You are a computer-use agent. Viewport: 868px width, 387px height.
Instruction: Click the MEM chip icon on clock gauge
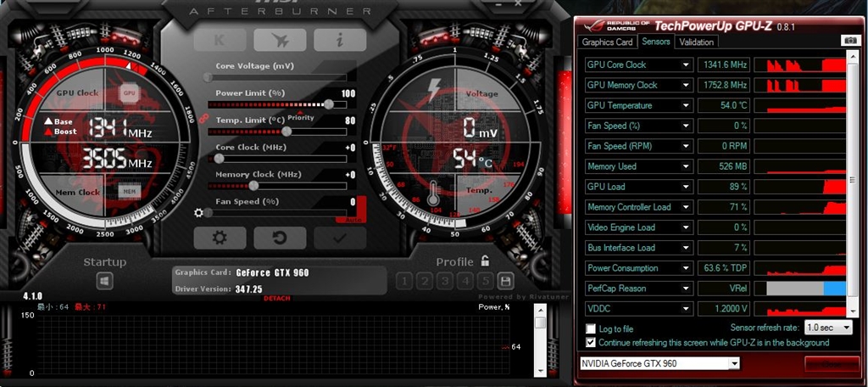130,192
